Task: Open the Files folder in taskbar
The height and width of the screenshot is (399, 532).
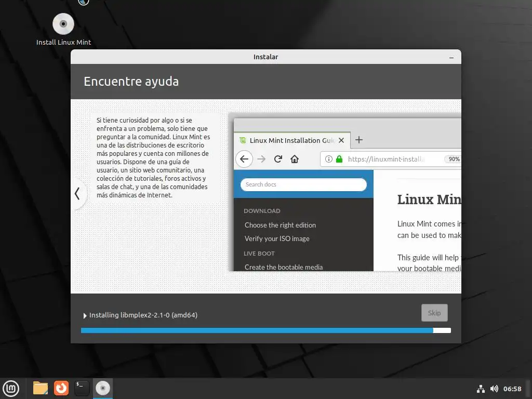Action: click(x=41, y=388)
